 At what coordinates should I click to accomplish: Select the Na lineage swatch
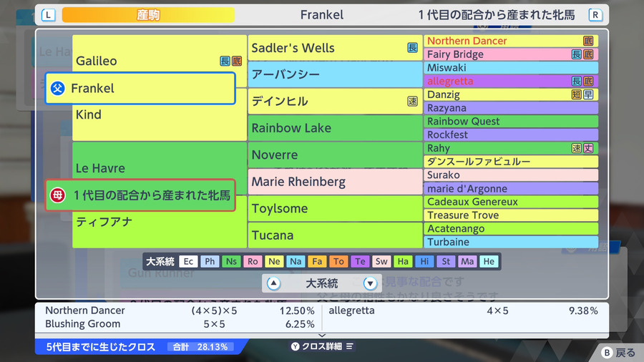click(296, 261)
